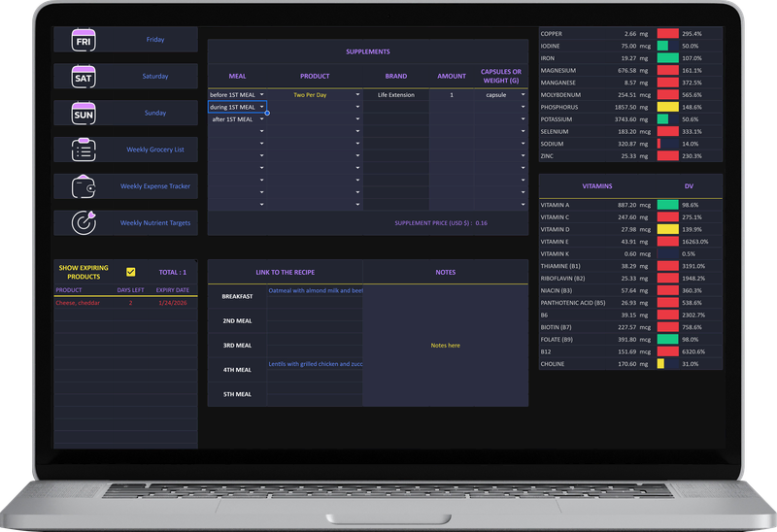This screenshot has height=532, width=777.
Task: Go to the Friday sheet link
Action: click(x=155, y=40)
